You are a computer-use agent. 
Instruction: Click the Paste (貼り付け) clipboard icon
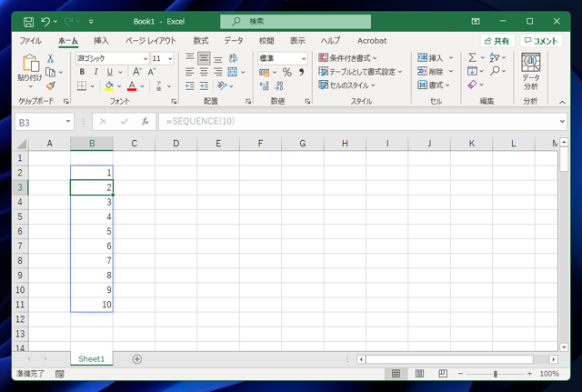click(x=30, y=63)
